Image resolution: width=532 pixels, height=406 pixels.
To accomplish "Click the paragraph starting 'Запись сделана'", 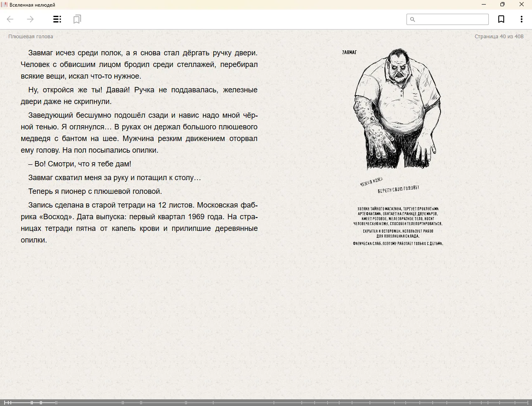I will pos(139,223).
